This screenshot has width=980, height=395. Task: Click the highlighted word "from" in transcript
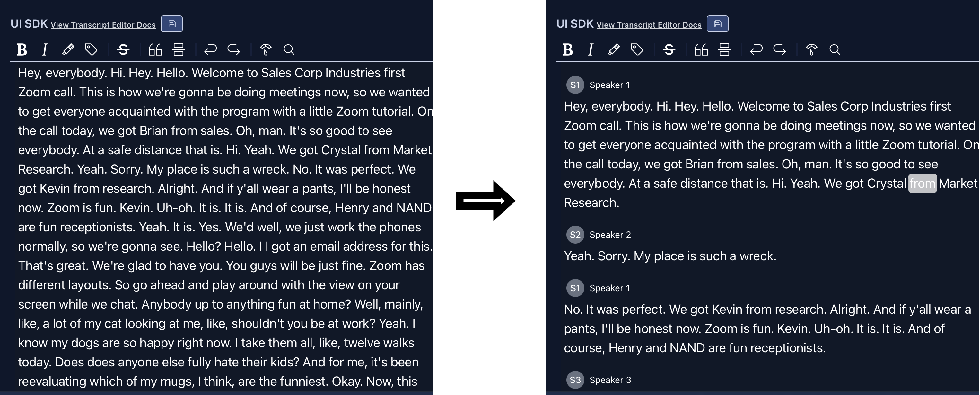pos(922,184)
